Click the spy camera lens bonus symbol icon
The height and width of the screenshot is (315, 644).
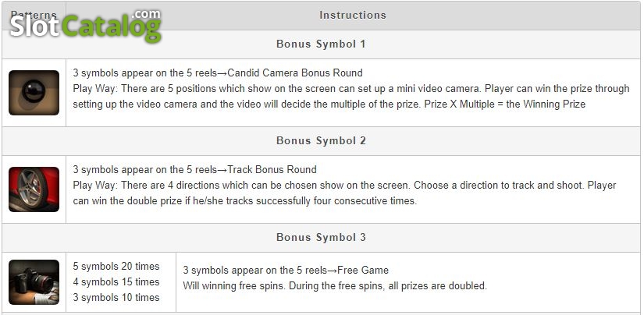pyautogui.click(x=34, y=93)
